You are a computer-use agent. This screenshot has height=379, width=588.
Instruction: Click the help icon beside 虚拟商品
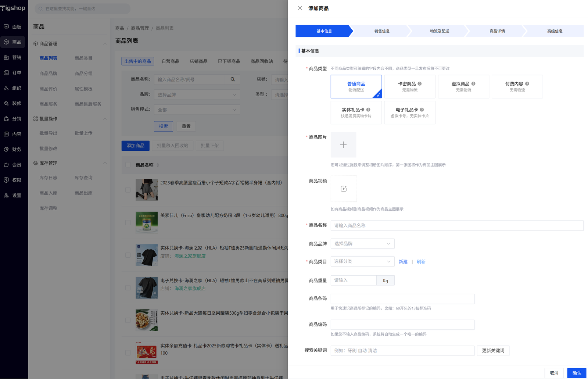(x=473, y=84)
